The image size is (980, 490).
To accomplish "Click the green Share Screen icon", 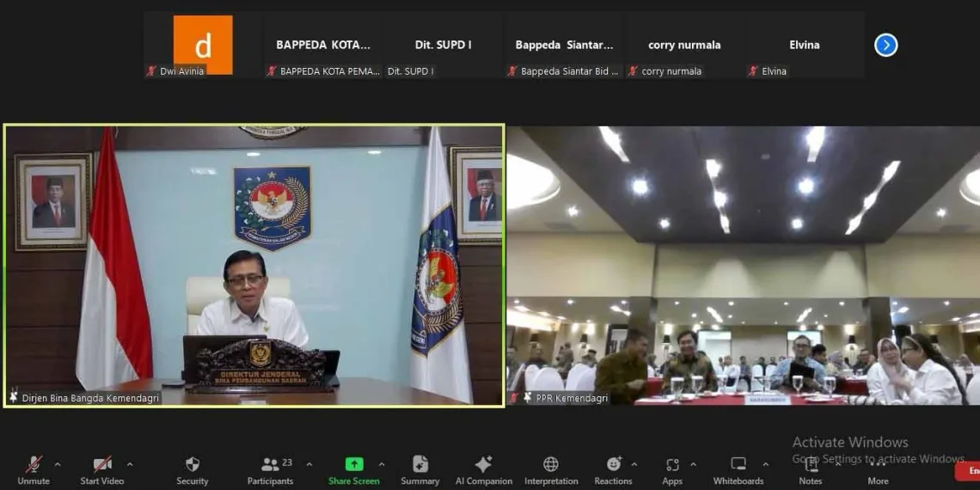I will 354,464.
